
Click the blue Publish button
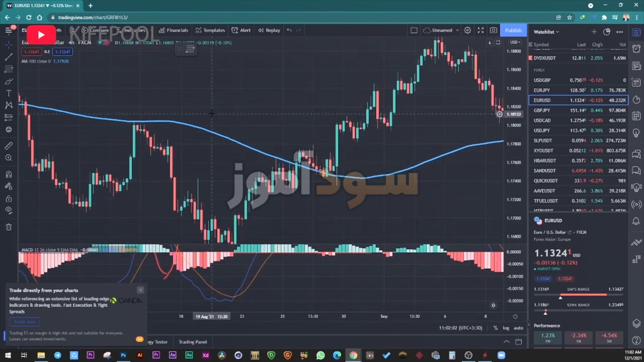point(513,30)
